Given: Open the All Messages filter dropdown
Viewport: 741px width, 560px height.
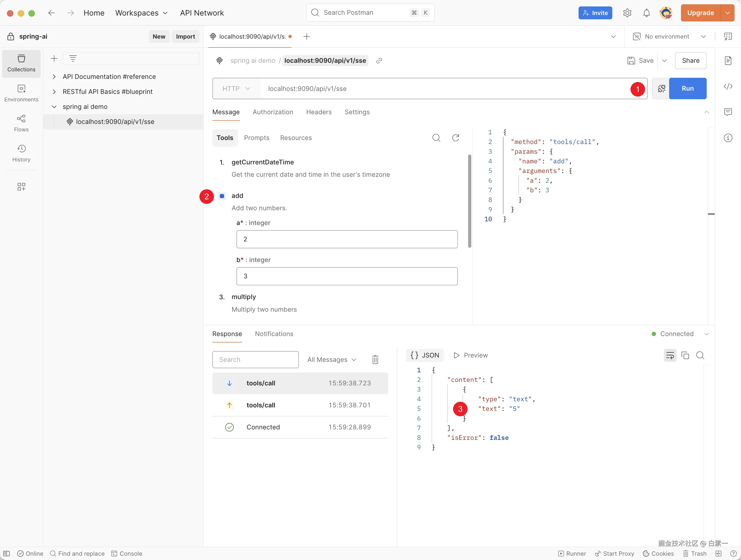Looking at the screenshot, I should 332,360.
